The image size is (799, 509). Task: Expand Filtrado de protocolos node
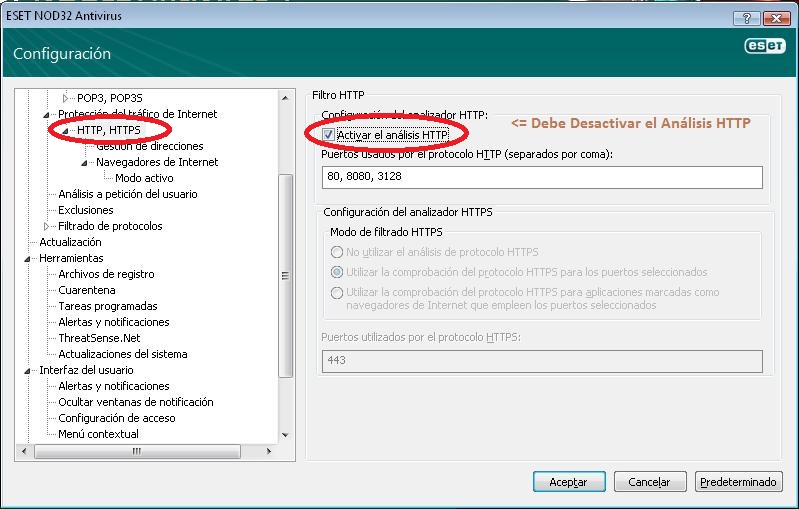click(47, 226)
